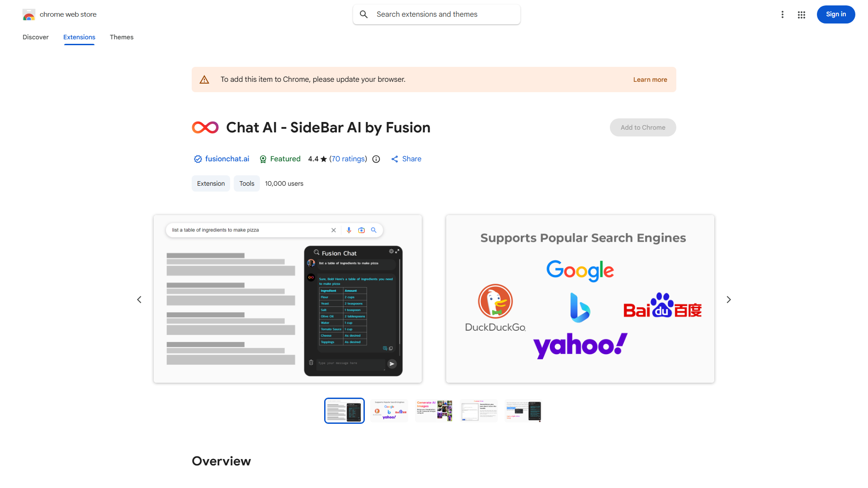868x488 pixels.
Task: Click the search magnifier icon
Action: coord(364,14)
